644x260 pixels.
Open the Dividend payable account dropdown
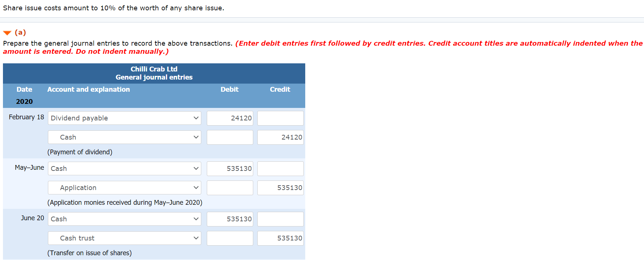tap(125, 118)
